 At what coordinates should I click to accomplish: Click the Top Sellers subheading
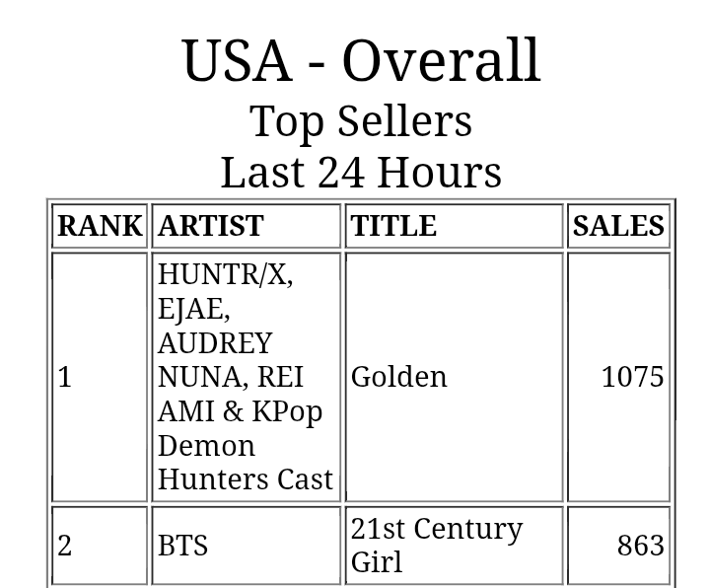(x=361, y=120)
